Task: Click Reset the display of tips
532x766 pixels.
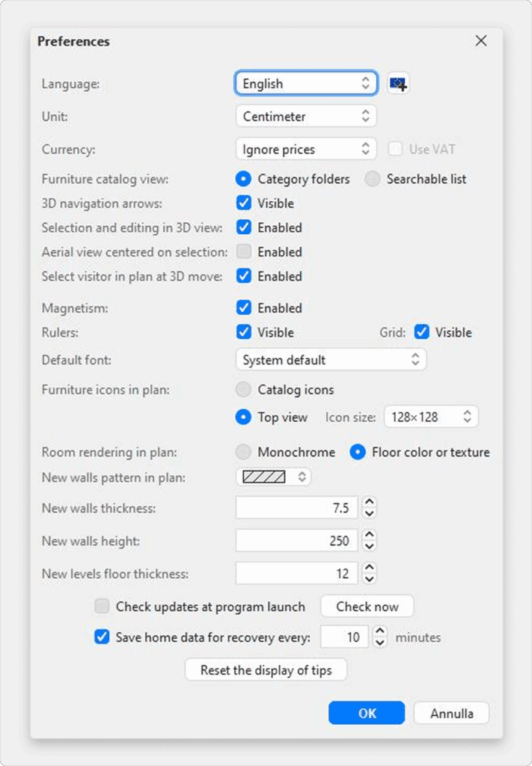Action: 266,670
